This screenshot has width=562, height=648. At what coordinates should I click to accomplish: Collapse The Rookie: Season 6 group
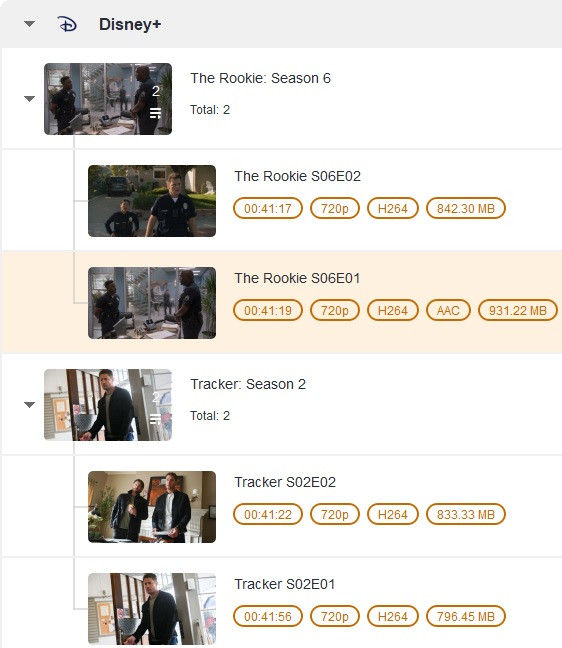(29, 98)
